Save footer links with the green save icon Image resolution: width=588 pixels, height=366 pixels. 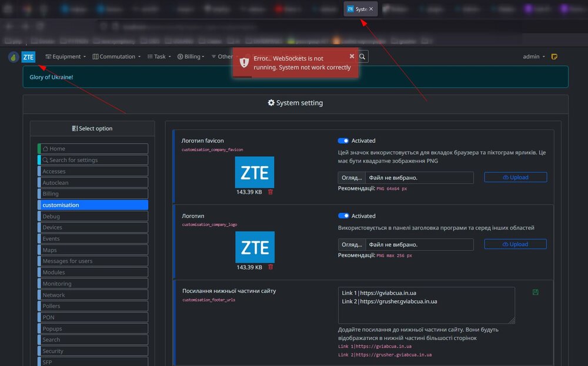coord(535,292)
